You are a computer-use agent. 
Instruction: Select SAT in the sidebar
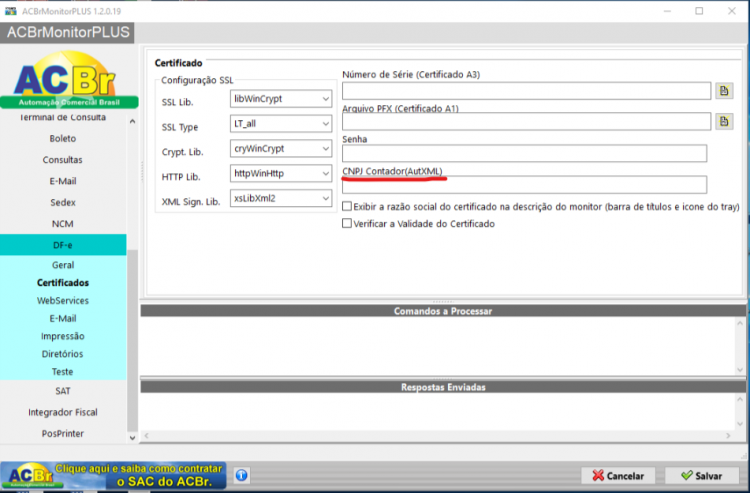pyautogui.click(x=63, y=391)
